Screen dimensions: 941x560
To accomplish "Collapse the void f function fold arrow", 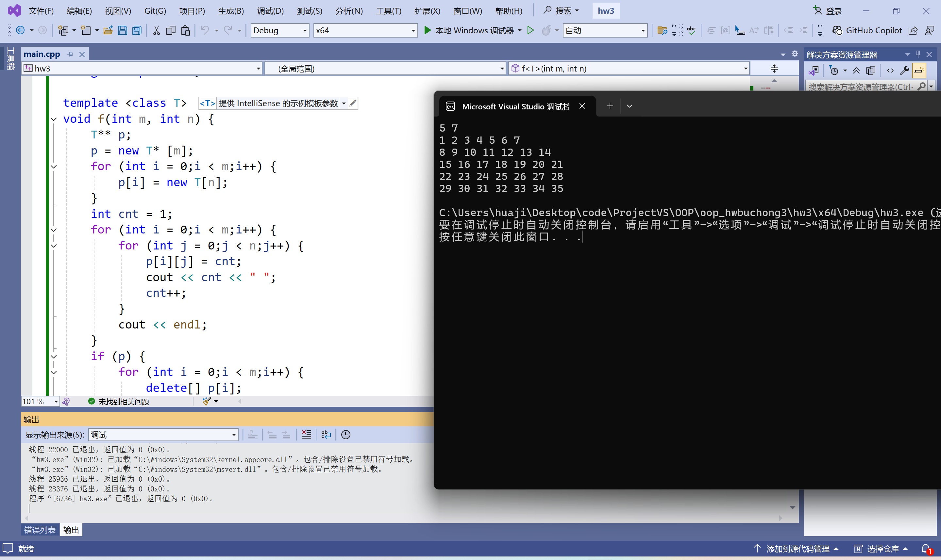I will (x=54, y=119).
